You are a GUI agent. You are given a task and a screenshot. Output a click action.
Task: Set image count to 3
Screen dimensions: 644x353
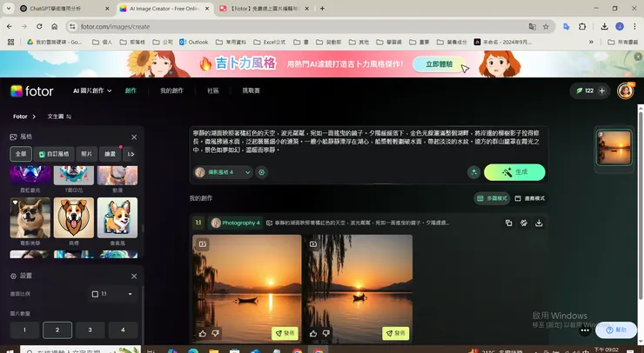[x=90, y=330]
